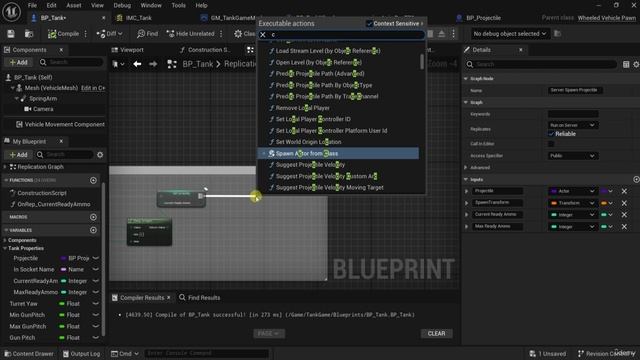Add a new input parameter
Viewport: 640px width, 360px height.
[x=636, y=180]
